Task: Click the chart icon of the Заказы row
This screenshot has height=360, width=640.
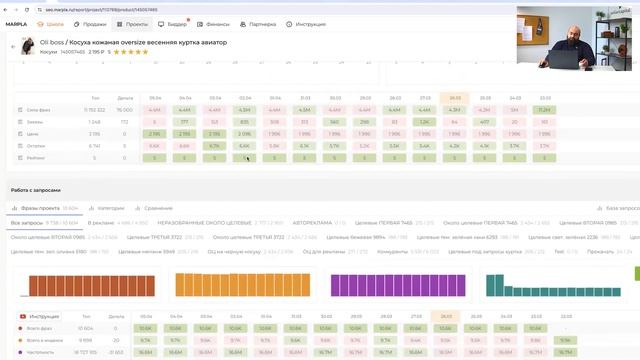Action: click(x=20, y=122)
